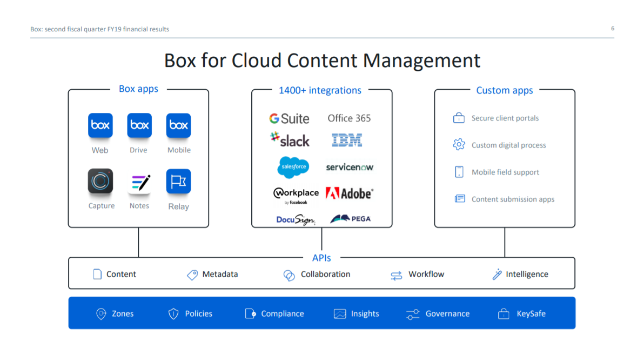
Task: Click the "Zones" label
Action: coord(123,314)
